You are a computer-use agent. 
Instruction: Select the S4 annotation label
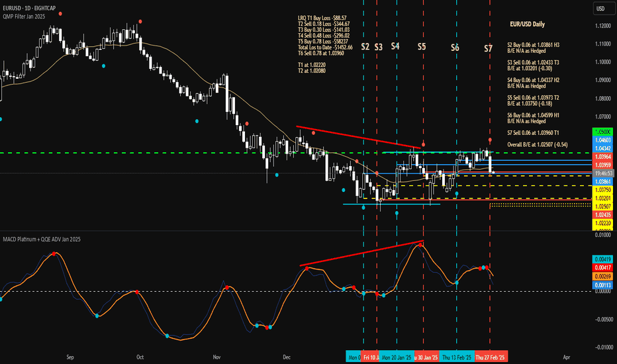[x=395, y=46]
